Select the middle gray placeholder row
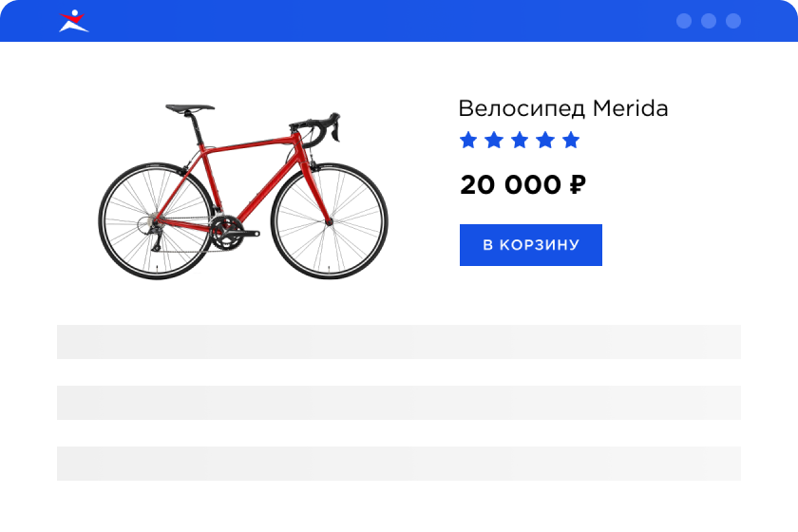 [399, 403]
